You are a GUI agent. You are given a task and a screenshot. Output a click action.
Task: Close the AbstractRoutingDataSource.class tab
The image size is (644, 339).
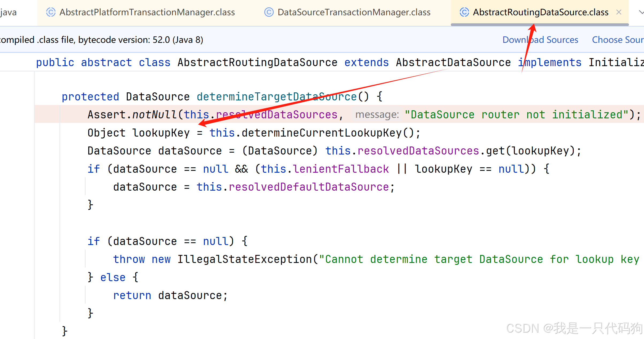click(619, 12)
